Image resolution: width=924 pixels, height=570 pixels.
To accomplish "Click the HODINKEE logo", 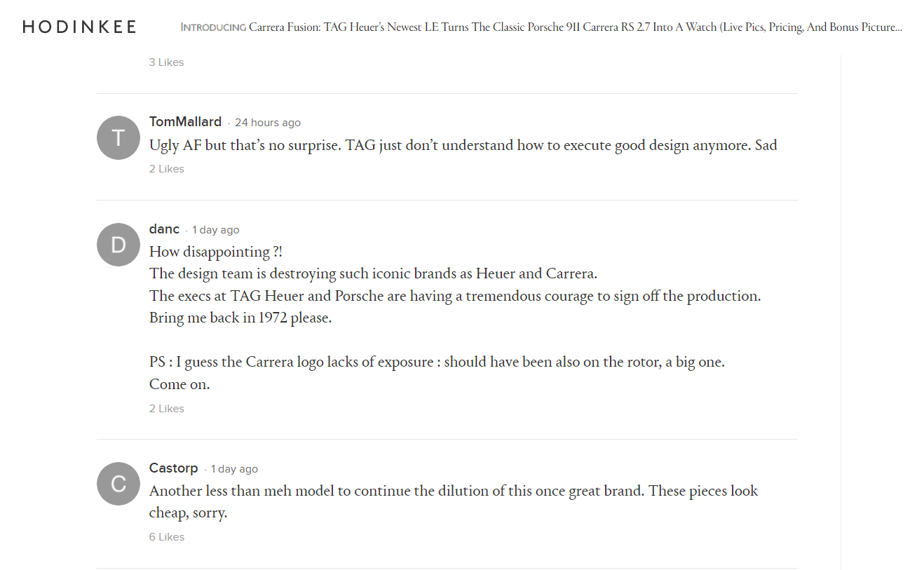I will coord(79,27).
